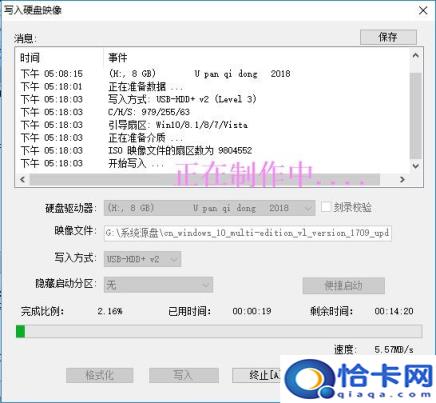The width and height of the screenshot is (436, 403).
Task: Click the speed value 5.57MB/s
Action: (394, 350)
